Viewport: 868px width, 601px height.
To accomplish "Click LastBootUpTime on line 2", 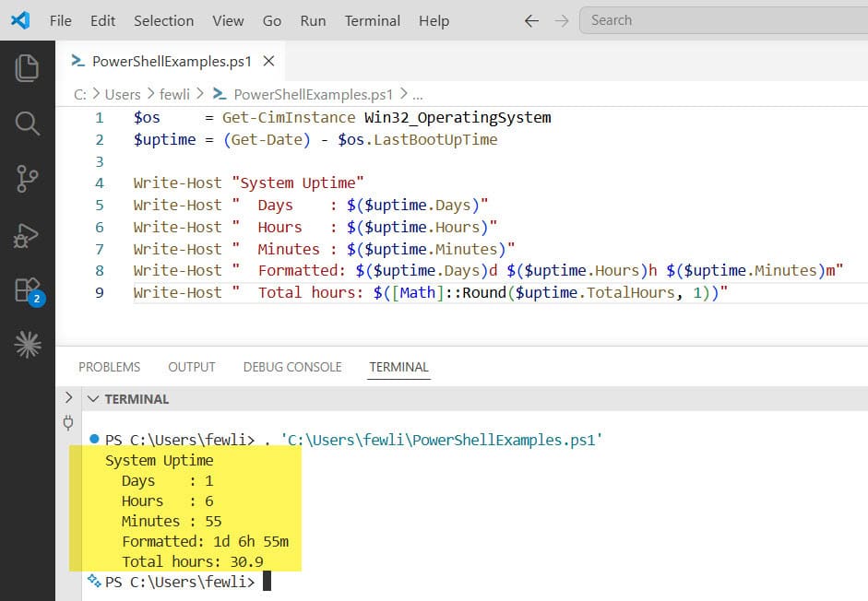I will pos(435,139).
